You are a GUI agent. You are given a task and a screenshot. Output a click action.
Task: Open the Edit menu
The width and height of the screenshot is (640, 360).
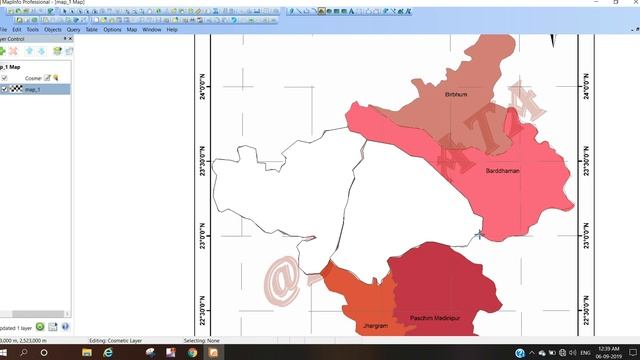click(17, 30)
